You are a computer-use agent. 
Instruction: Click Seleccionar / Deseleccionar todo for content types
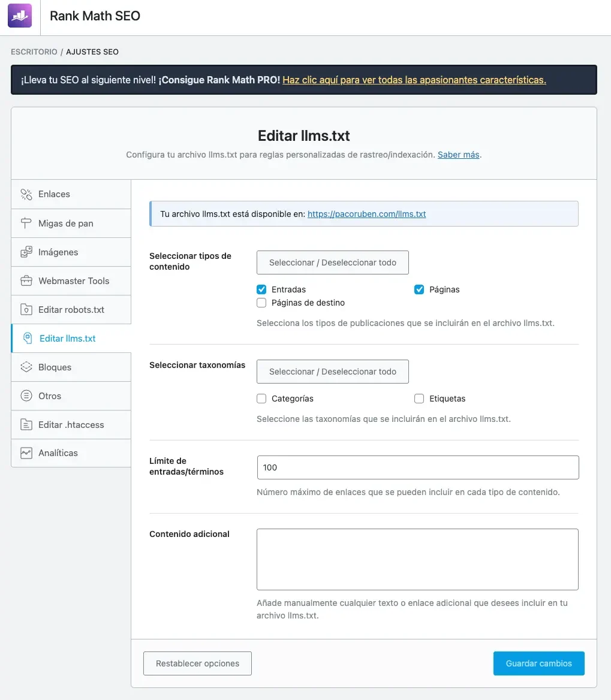332,262
